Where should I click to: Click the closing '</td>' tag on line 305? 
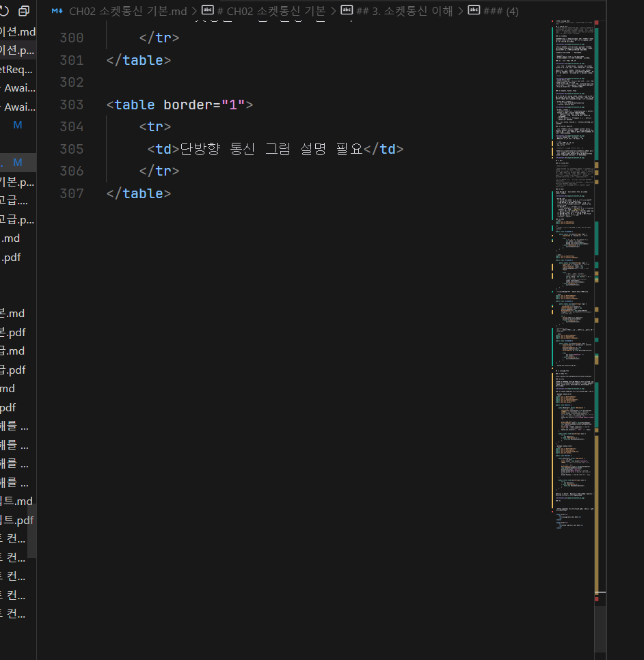384,149
